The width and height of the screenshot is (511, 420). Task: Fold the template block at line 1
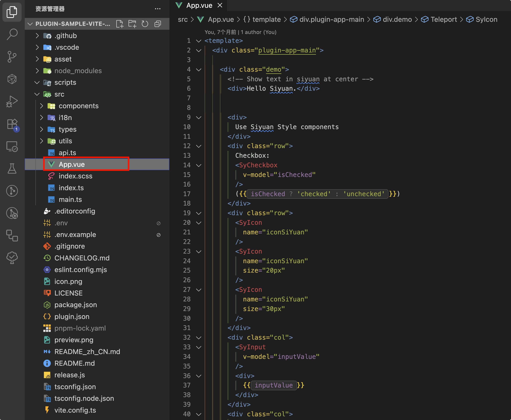click(198, 41)
